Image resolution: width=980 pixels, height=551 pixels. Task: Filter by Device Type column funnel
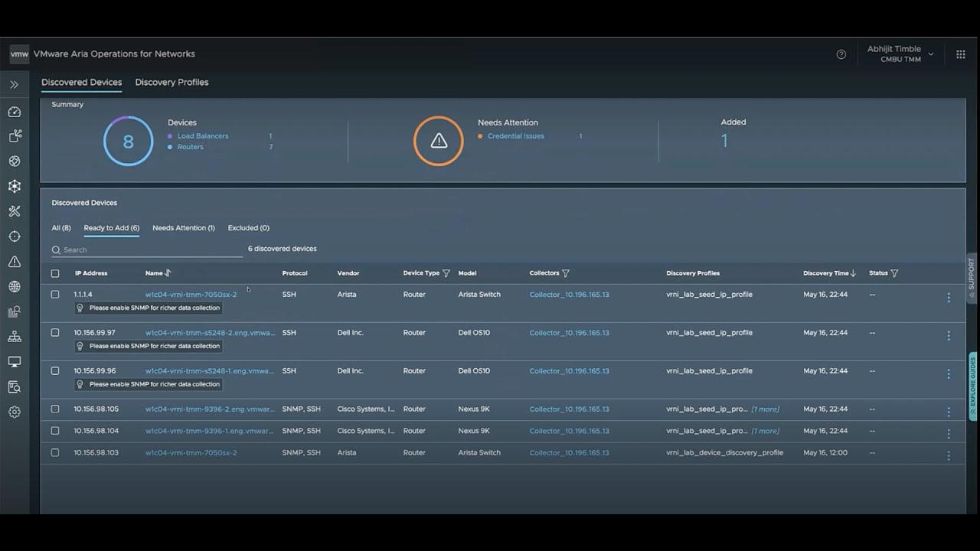[x=446, y=273]
